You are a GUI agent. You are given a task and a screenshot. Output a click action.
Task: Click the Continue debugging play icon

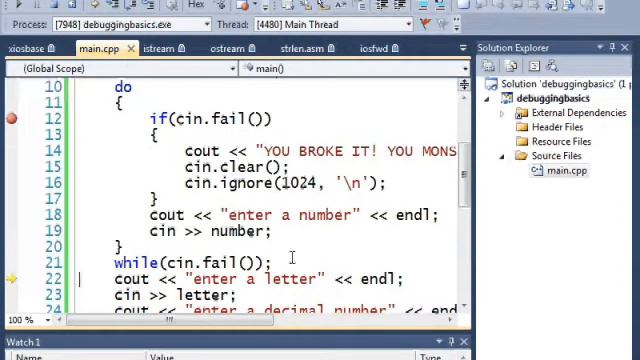click(18, 4)
